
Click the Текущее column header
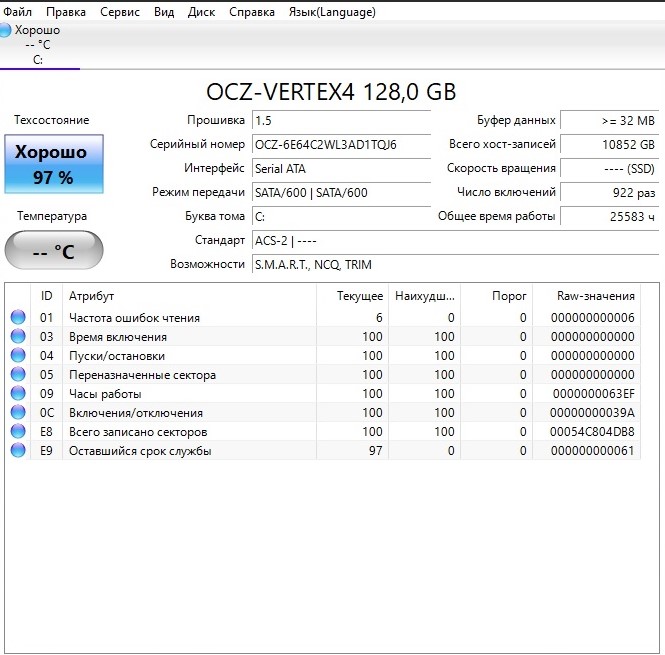pyautogui.click(x=352, y=296)
